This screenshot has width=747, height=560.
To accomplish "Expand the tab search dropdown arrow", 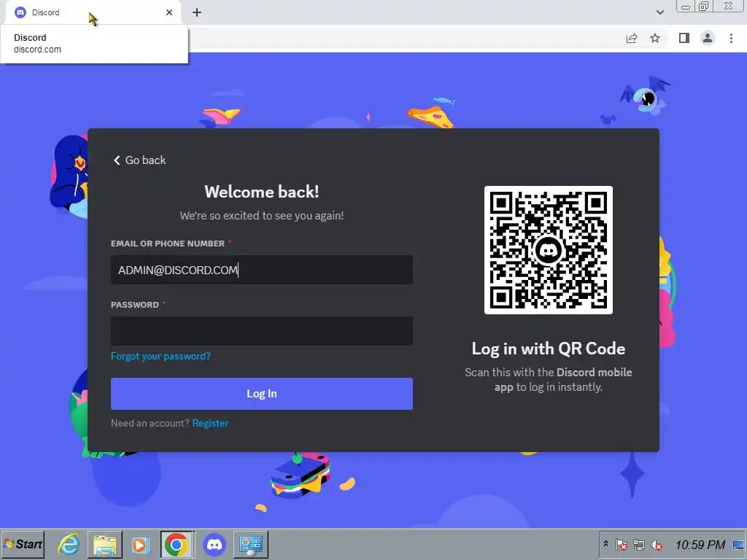I will click(659, 12).
